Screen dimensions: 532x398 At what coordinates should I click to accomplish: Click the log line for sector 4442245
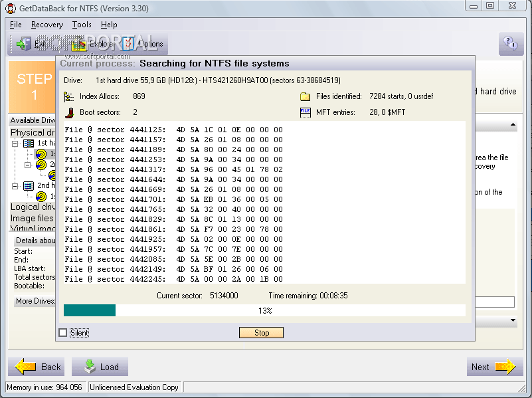pyautogui.click(x=174, y=279)
